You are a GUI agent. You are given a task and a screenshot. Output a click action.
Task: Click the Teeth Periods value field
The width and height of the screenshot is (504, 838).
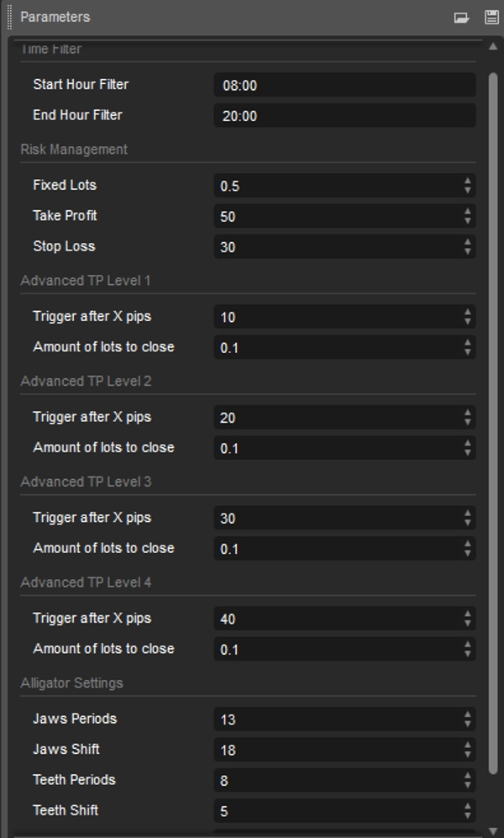(336, 781)
